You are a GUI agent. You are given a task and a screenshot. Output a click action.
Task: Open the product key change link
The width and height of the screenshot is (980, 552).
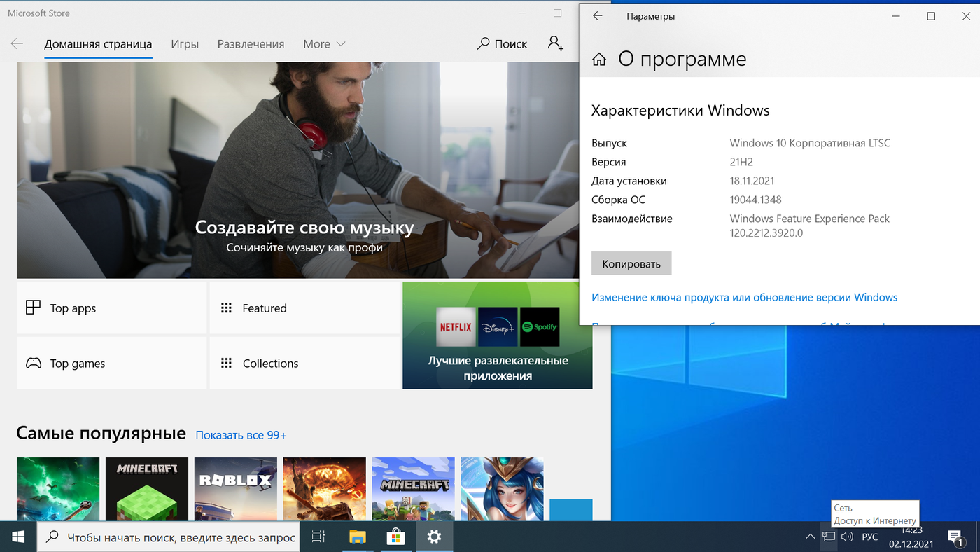pos(744,297)
